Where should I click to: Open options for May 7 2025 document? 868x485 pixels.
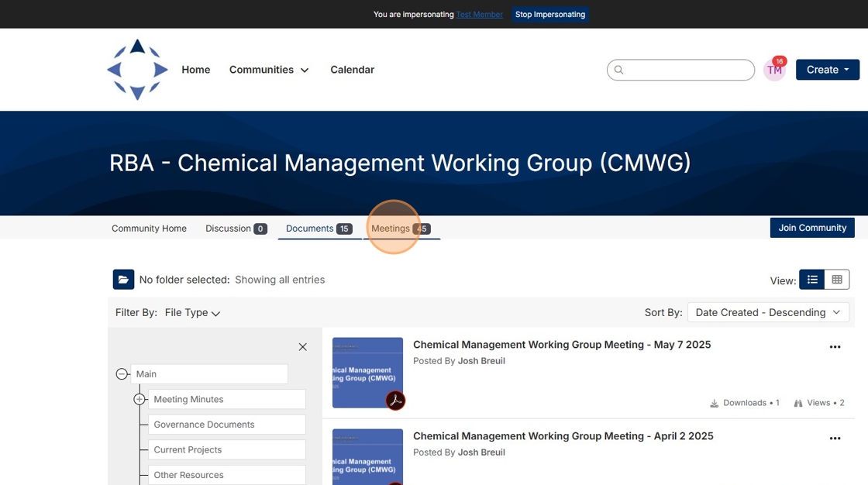[835, 347]
